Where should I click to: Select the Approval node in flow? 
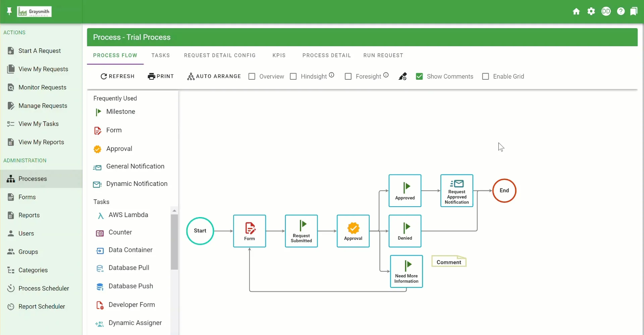353,231
